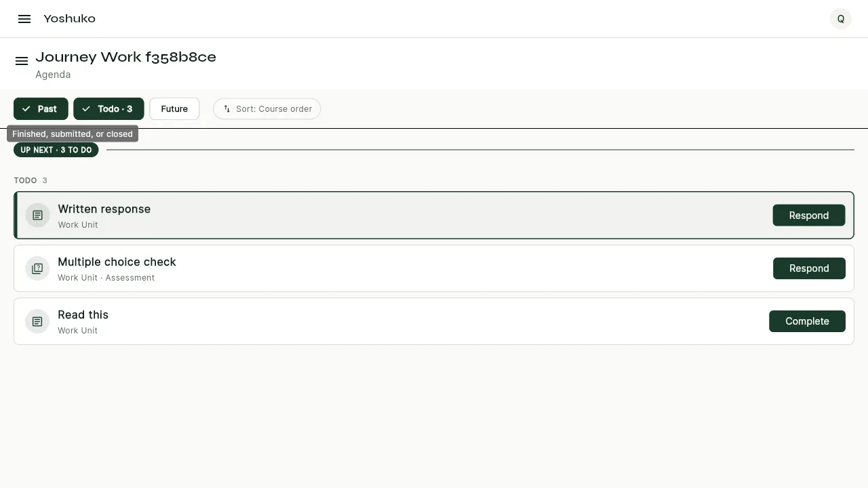The height and width of the screenshot is (488, 868).
Task: Open the course menu beside Journey Work title
Action: [x=22, y=61]
